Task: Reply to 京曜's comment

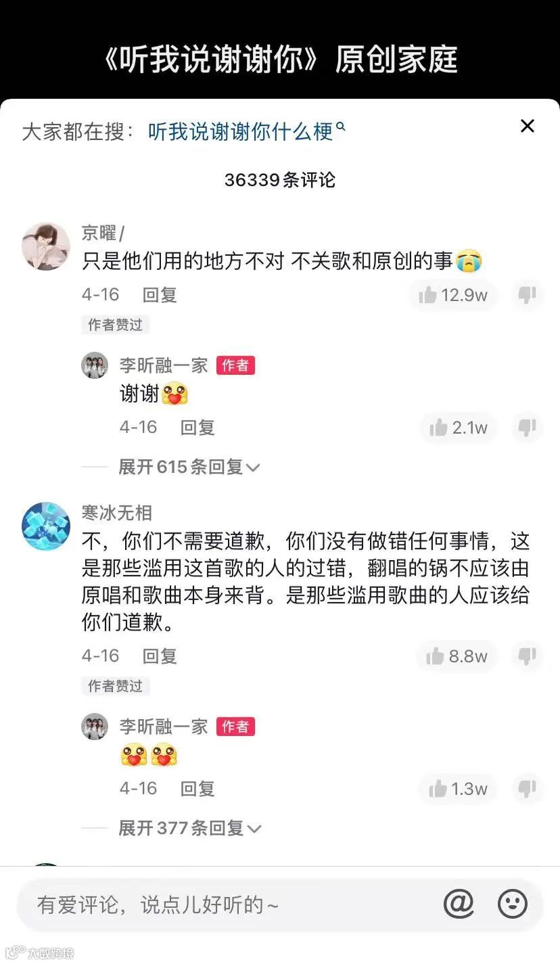Action: click(x=160, y=295)
